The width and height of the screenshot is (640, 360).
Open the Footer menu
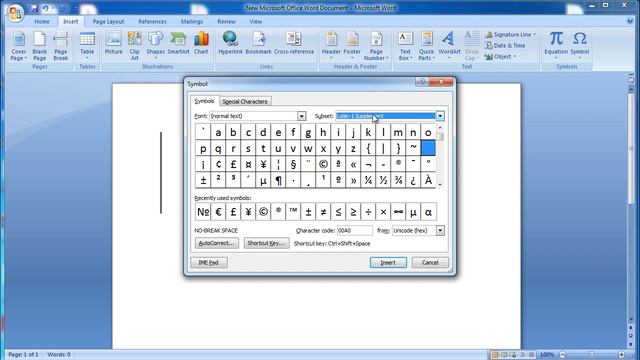click(352, 46)
